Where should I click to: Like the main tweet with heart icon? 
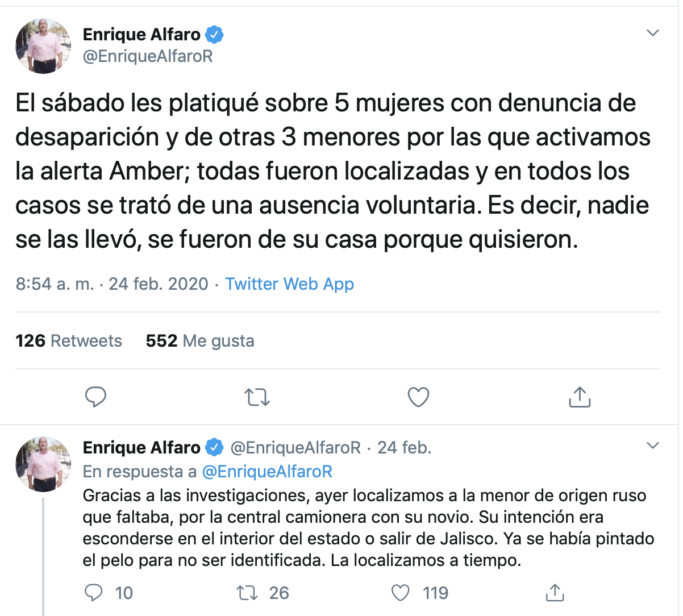(418, 397)
